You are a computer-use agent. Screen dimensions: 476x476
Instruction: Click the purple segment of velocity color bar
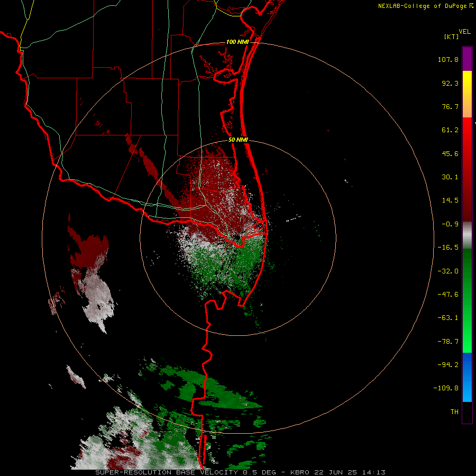click(467, 59)
